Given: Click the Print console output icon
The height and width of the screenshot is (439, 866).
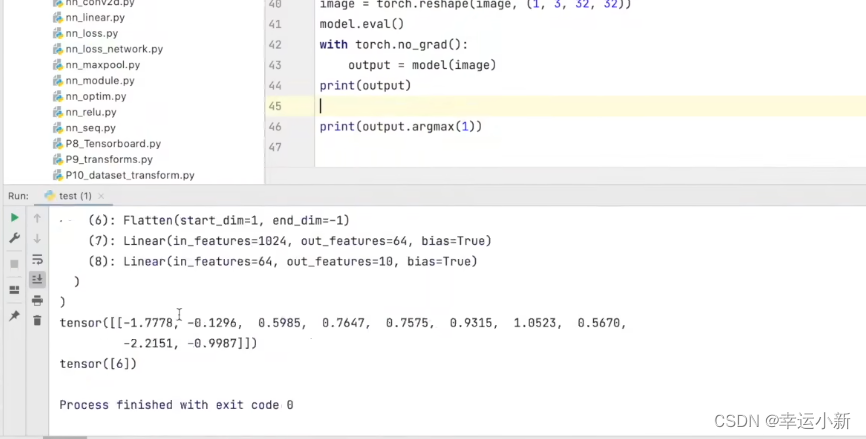Looking at the screenshot, I should pos(37,300).
